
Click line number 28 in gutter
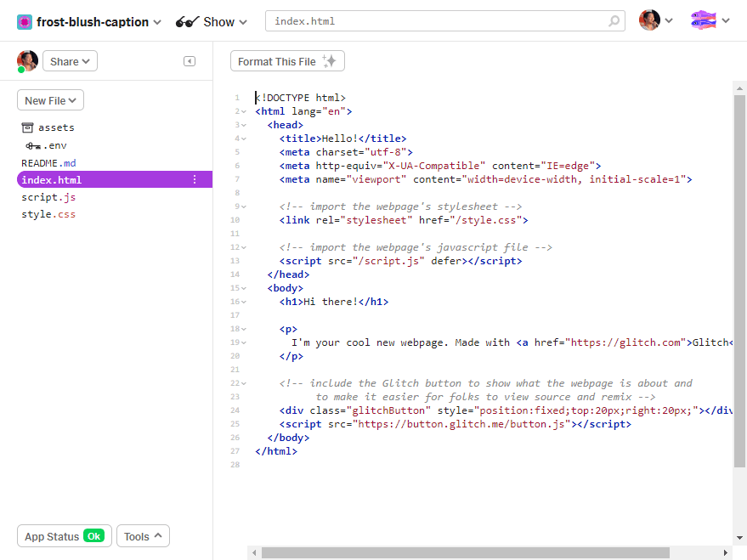tap(235, 465)
